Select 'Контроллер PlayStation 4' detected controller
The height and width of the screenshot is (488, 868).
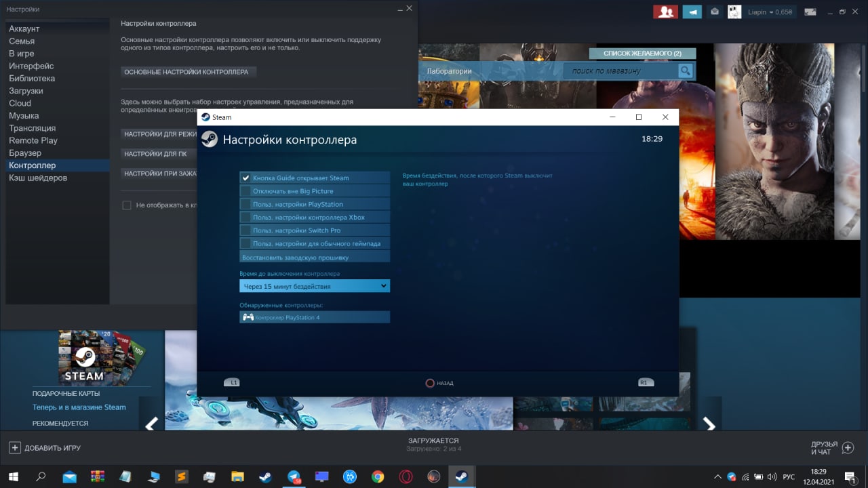[315, 317]
